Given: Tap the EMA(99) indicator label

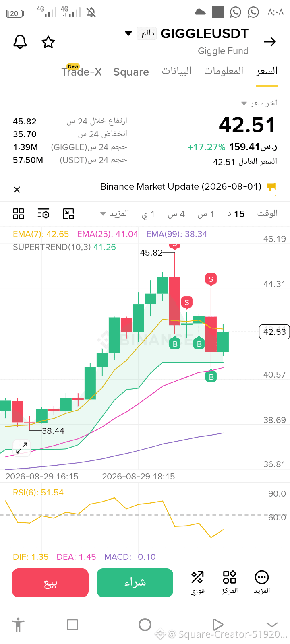Looking at the screenshot, I should (x=177, y=234).
